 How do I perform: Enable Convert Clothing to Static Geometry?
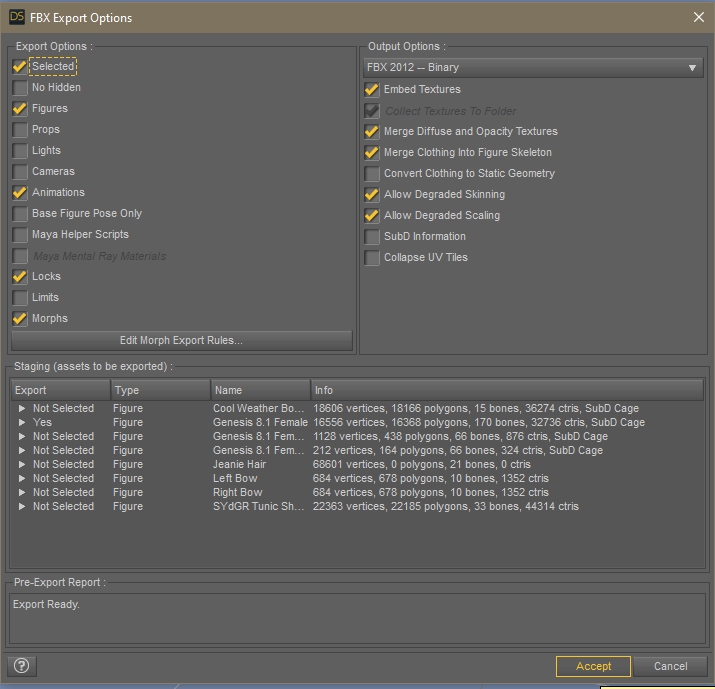click(x=372, y=173)
